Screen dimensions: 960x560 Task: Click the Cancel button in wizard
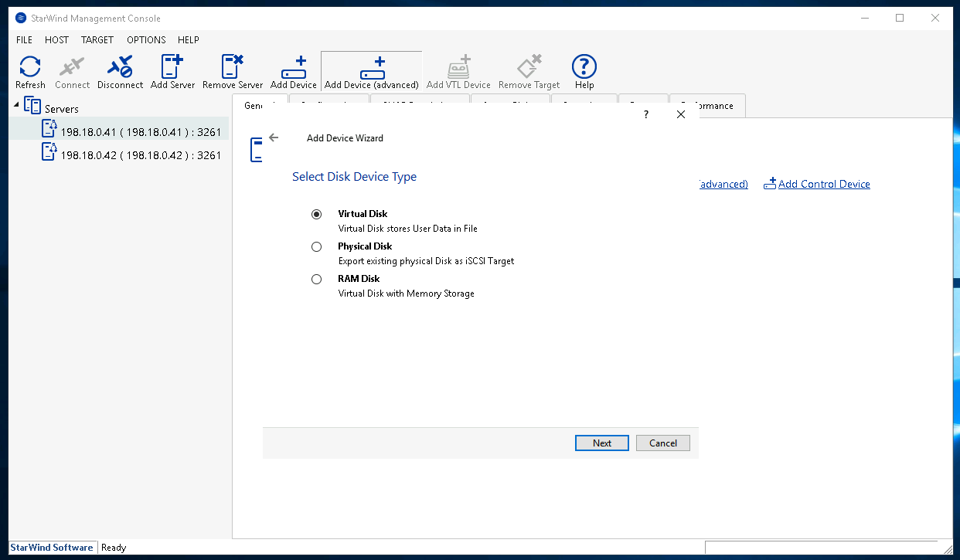(x=663, y=443)
